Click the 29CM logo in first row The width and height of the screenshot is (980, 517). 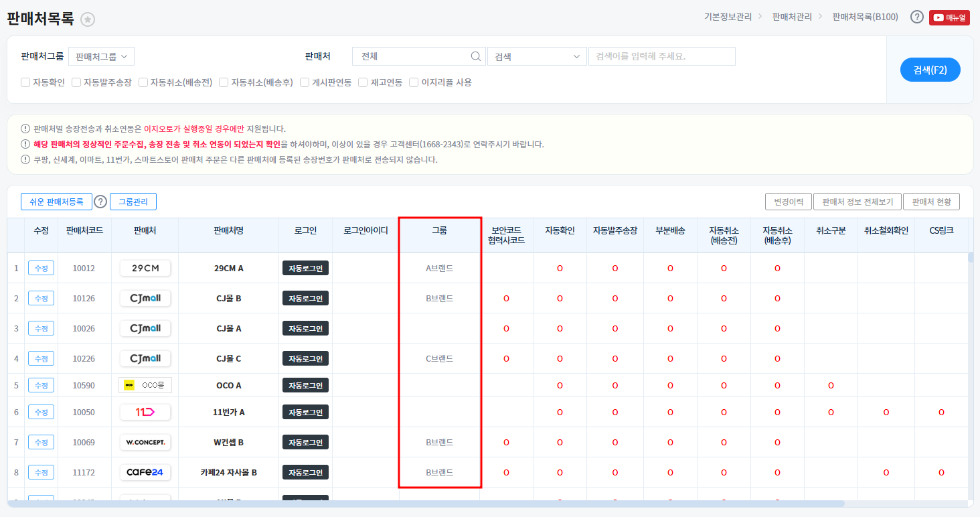pos(145,268)
